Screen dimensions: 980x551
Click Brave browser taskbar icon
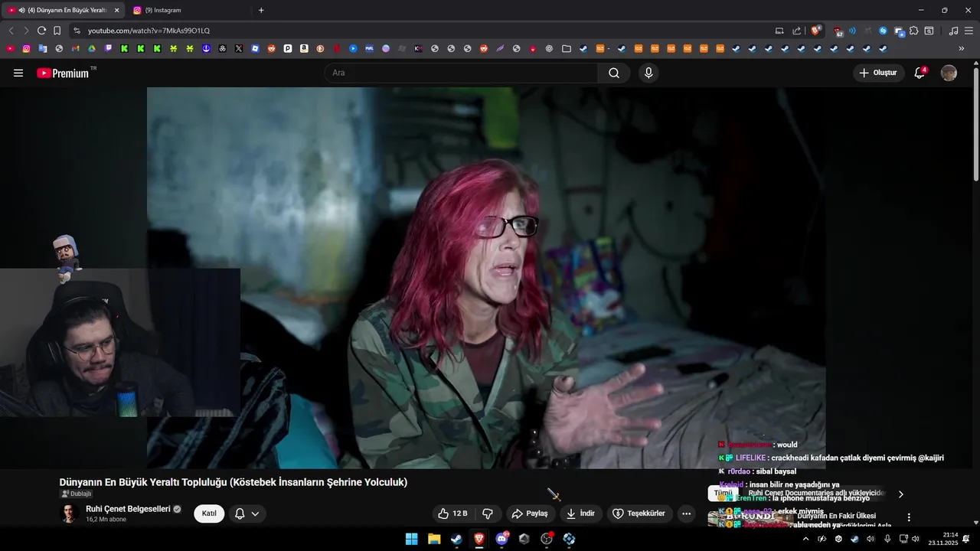(479, 539)
